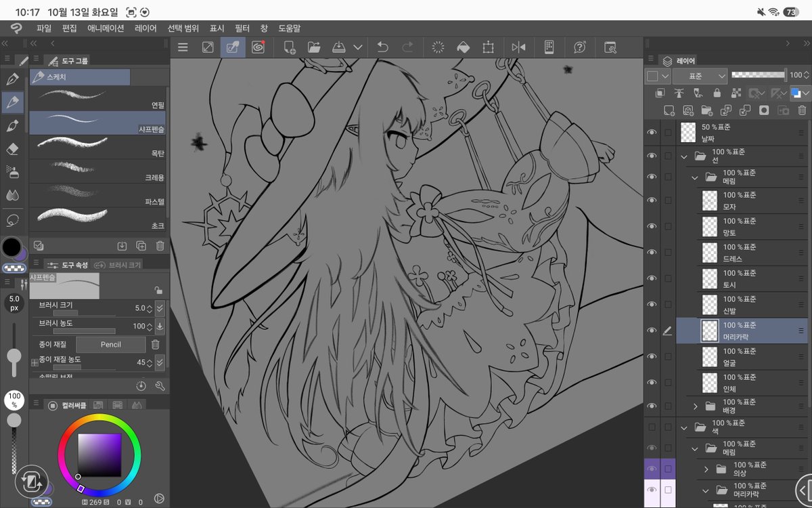Expand the 의상 layer folder

click(x=706, y=469)
